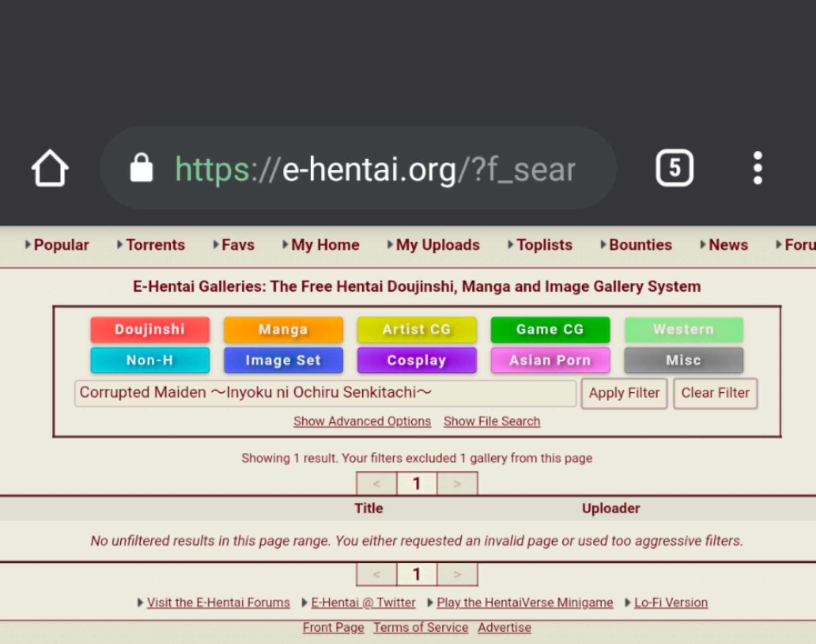Open the next results page arrow

[457, 483]
